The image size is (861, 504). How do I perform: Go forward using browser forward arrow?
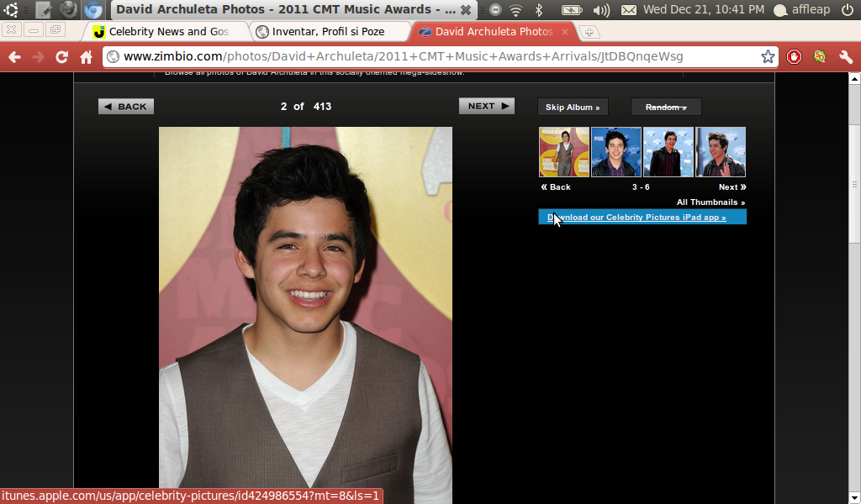[x=39, y=56]
